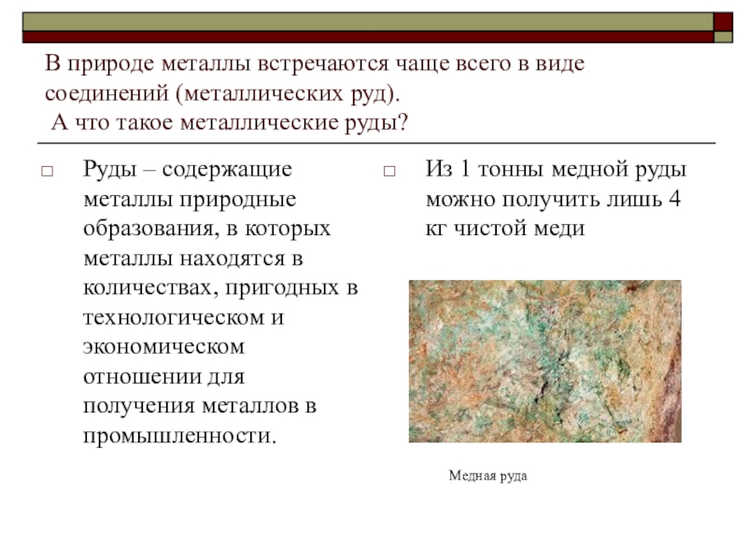747x560 pixels.
Task: Click the word 'экономическом'
Action: point(164,346)
